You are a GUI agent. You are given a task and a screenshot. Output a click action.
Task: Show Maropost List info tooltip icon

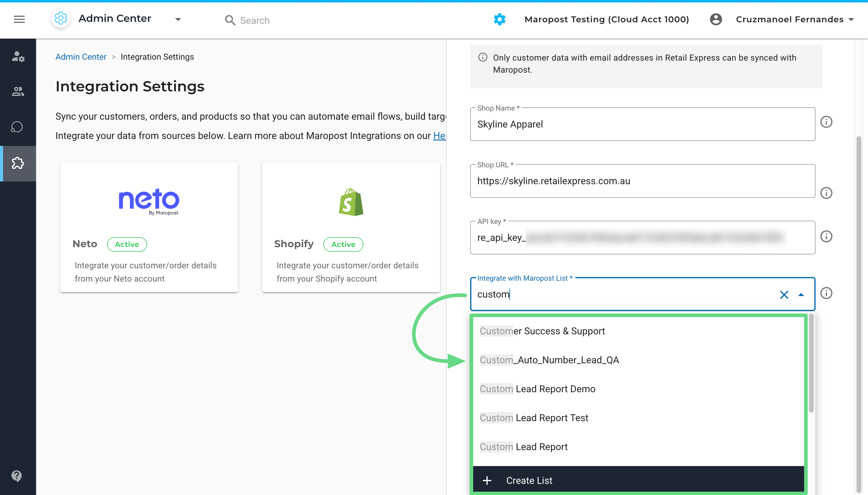point(826,293)
